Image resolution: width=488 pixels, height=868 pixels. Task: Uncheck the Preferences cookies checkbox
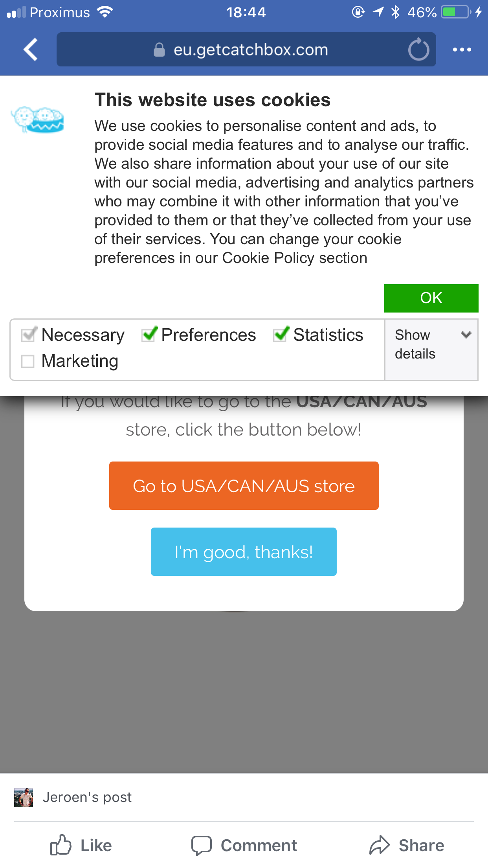point(149,335)
